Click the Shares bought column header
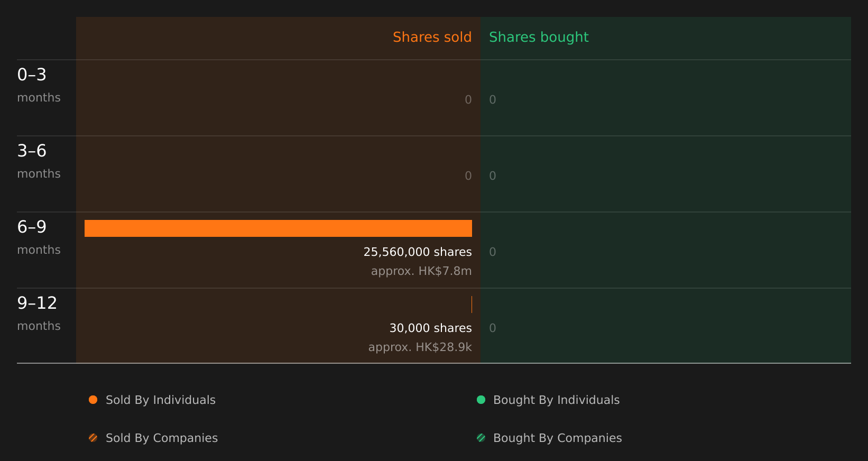 539,38
